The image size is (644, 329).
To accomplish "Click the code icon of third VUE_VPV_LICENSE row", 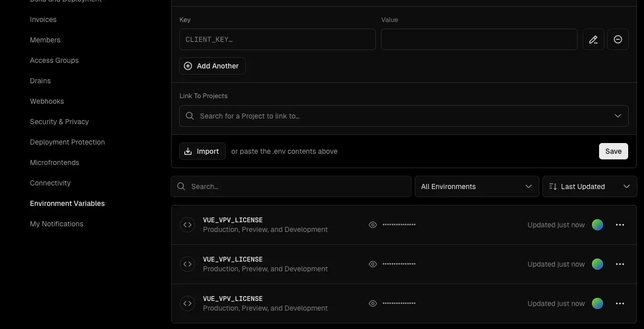I will tap(187, 303).
